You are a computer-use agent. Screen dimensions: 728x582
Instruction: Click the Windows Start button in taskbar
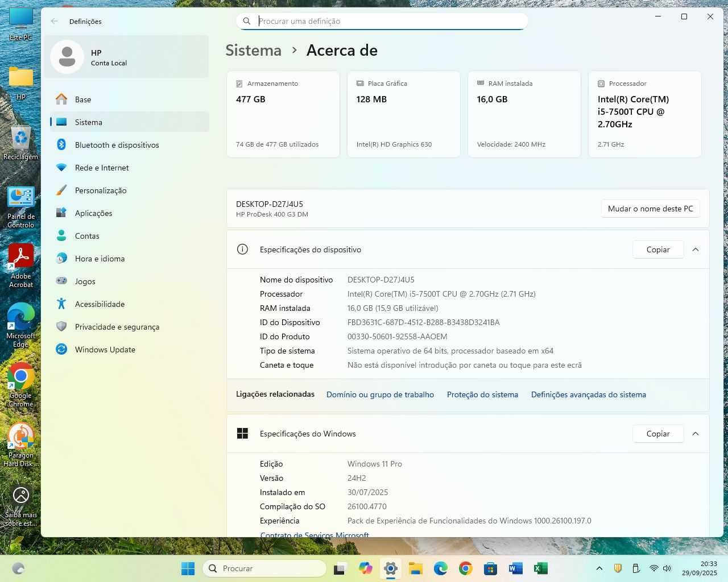click(x=188, y=568)
